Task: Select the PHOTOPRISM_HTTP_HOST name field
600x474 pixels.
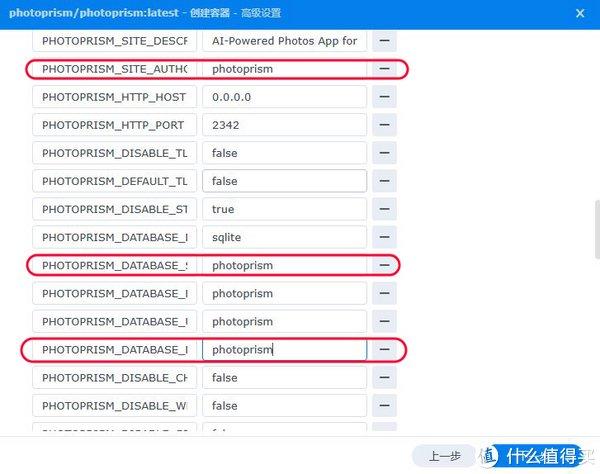Action: click(x=114, y=97)
